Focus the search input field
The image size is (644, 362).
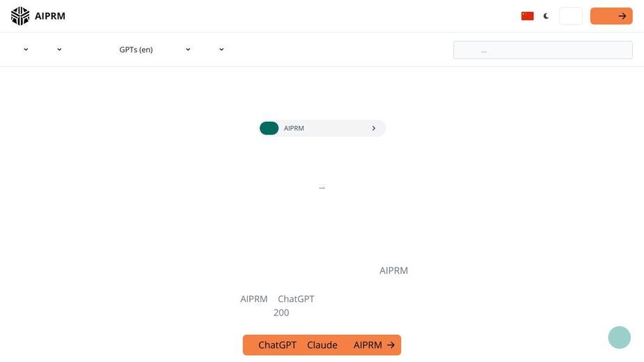[x=542, y=49]
